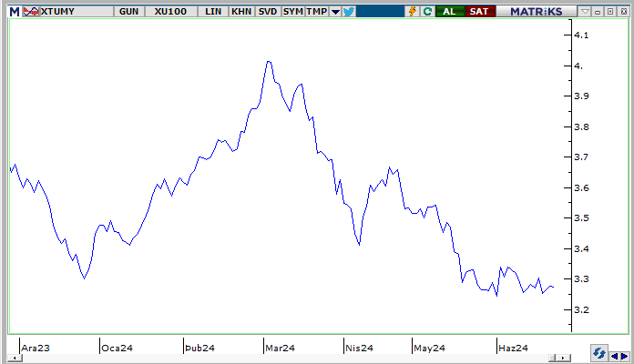Click the Ara23 date label
634x364 pixels.
[36, 348]
